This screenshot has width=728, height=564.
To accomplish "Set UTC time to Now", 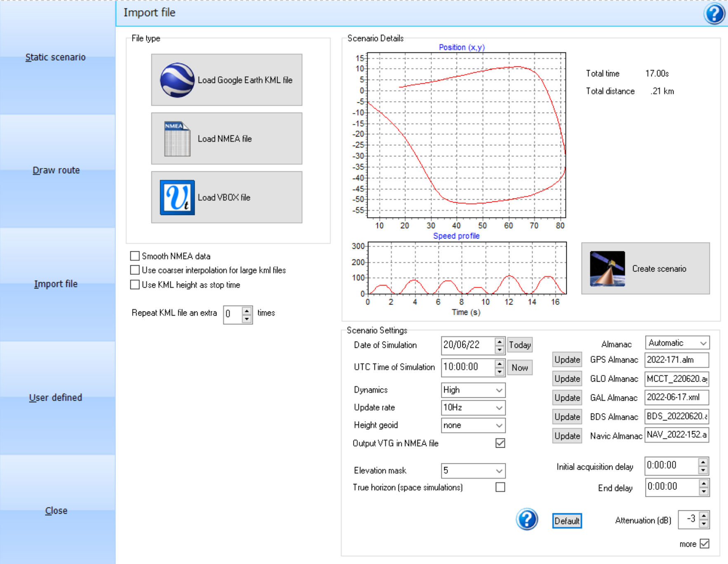I will click(520, 368).
